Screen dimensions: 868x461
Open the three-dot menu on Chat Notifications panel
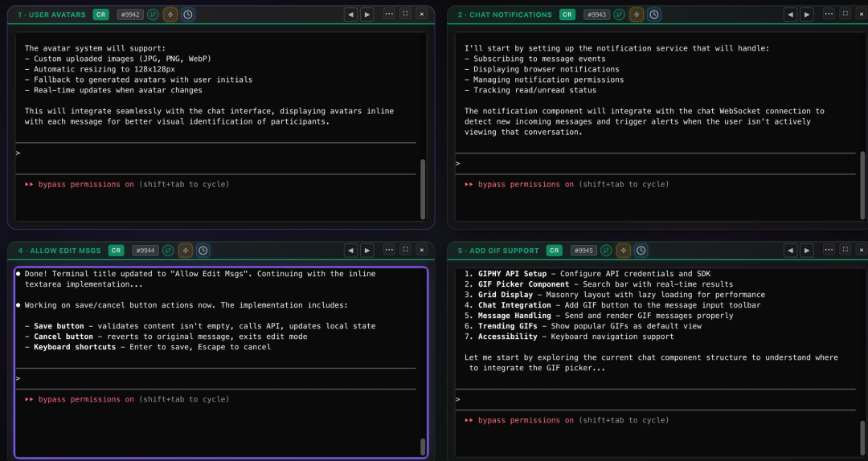(829, 14)
